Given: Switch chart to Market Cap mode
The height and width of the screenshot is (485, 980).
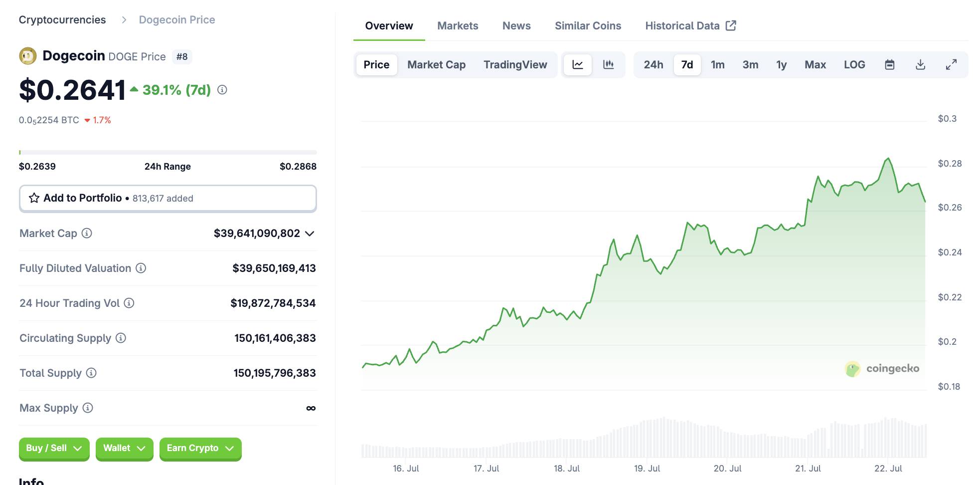Looking at the screenshot, I should [x=436, y=65].
